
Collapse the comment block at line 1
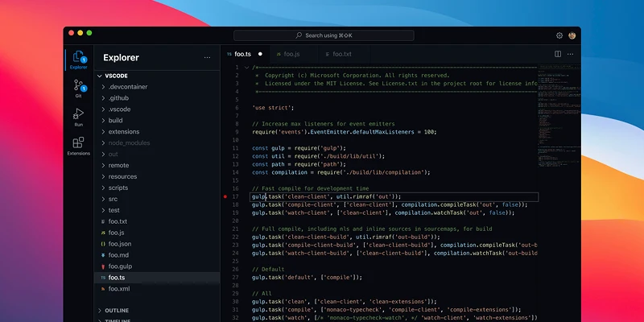click(246, 68)
